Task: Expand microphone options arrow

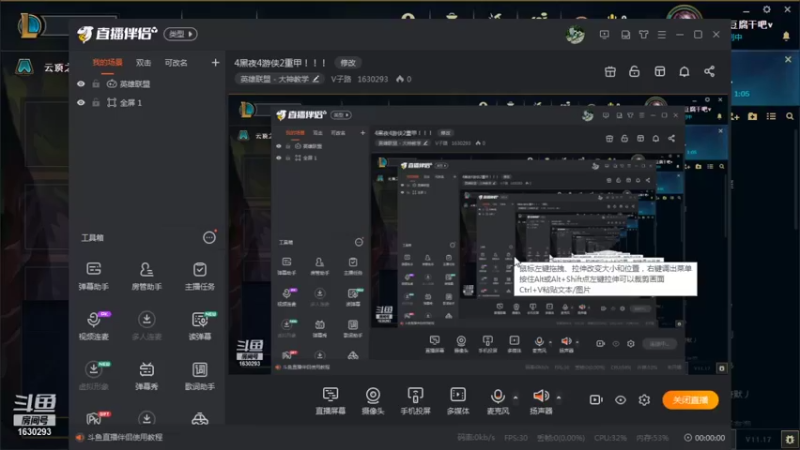Action: pos(515,397)
